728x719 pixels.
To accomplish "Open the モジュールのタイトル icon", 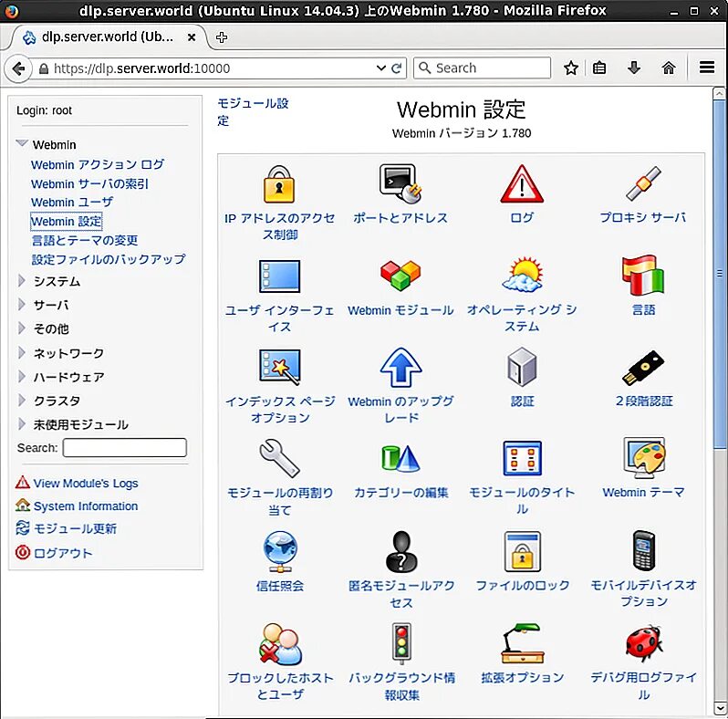I will coord(523,458).
